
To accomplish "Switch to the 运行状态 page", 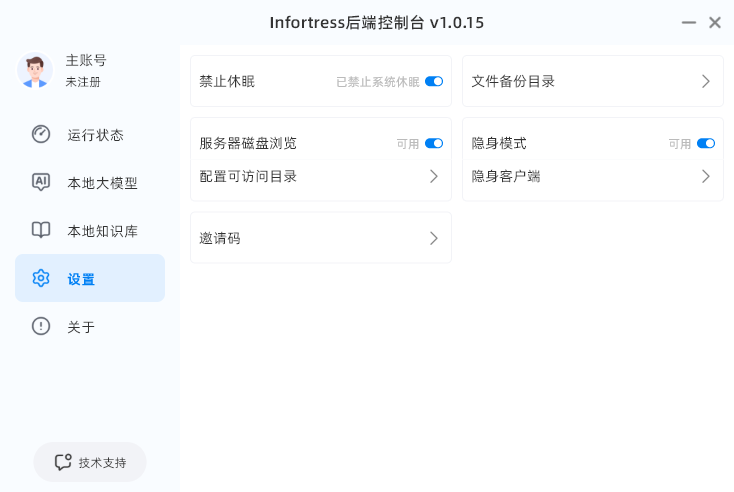I will 95,134.
